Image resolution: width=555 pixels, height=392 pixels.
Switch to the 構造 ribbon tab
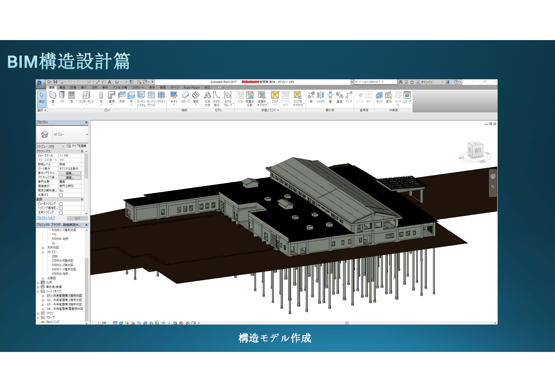62,87
